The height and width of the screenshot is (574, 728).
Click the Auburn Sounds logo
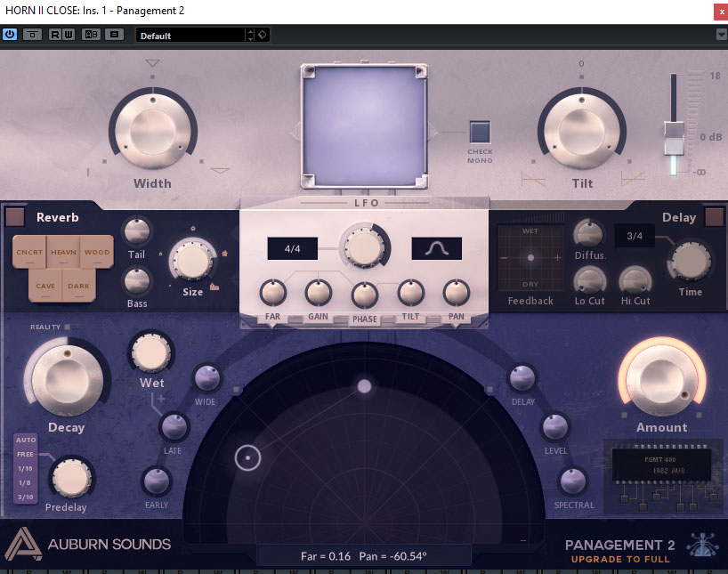(88, 544)
